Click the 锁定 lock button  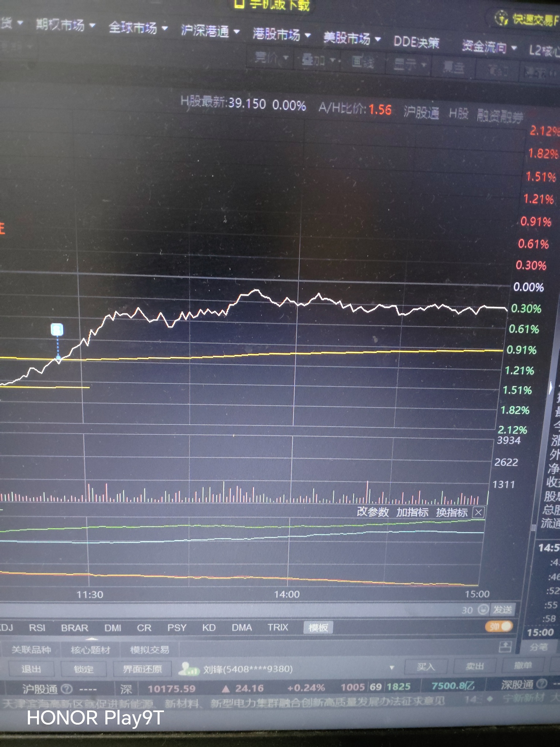click(83, 669)
